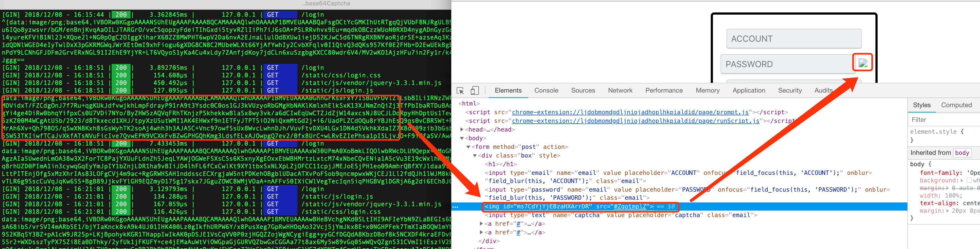Collapse the body node
The height and width of the screenshot is (249, 980).
point(462,138)
